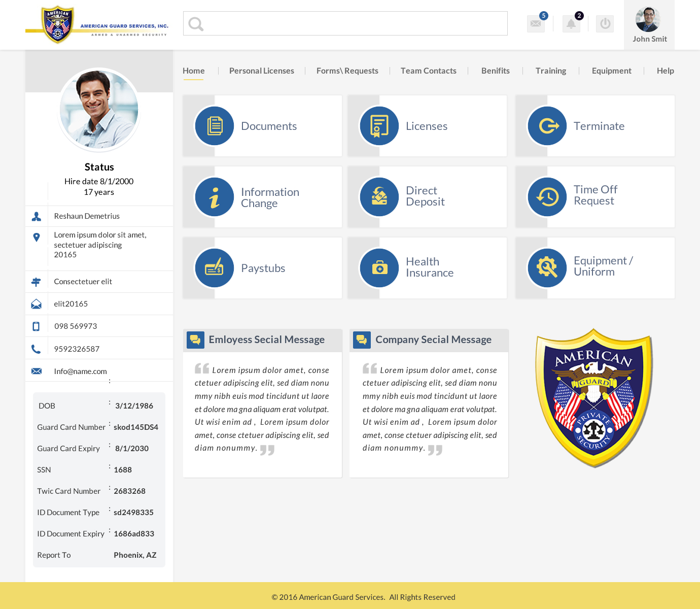Open the Documents tile icon
Screen dimensions: 700x609
215,126
